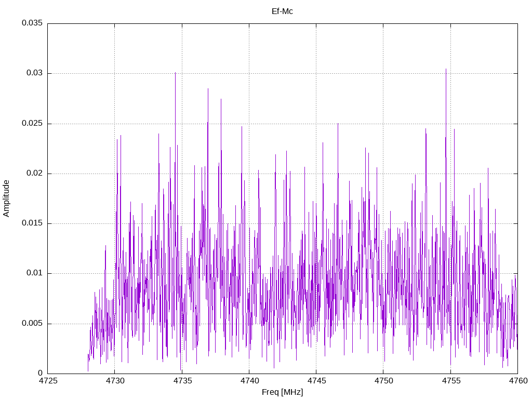Click the x-axis tick label 4755

pyautogui.click(x=451, y=381)
